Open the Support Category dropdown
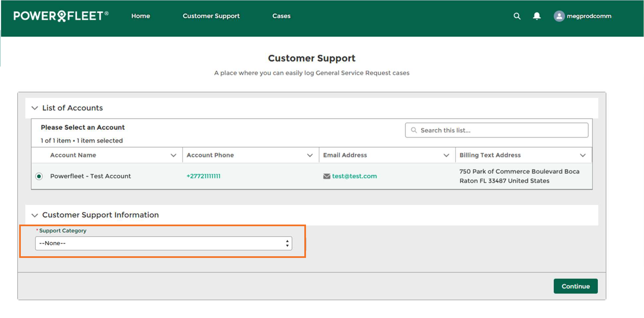The height and width of the screenshot is (318, 644). tap(164, 243)
